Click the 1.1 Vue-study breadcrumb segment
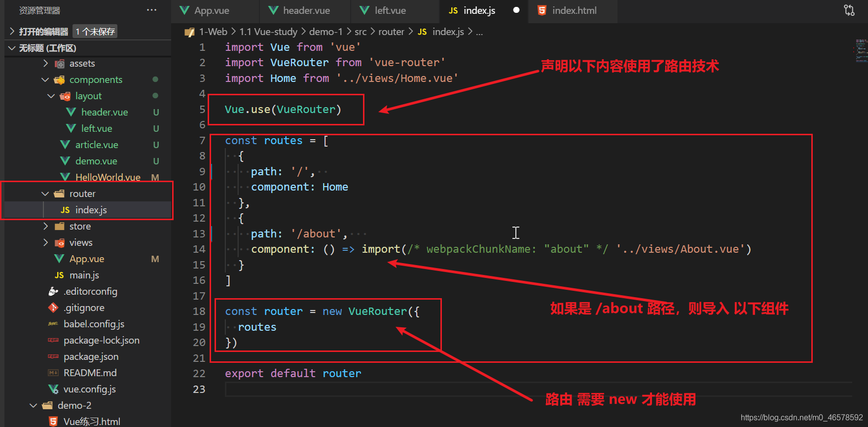This screenshot has height=427, width=868. (268, 32)
